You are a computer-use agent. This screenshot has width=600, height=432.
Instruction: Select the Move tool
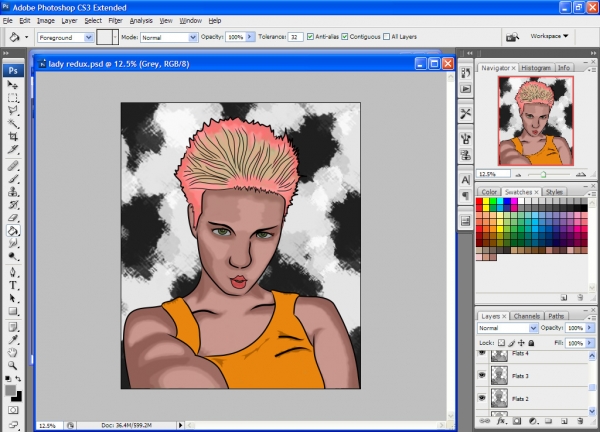click(x=13, y=85)
